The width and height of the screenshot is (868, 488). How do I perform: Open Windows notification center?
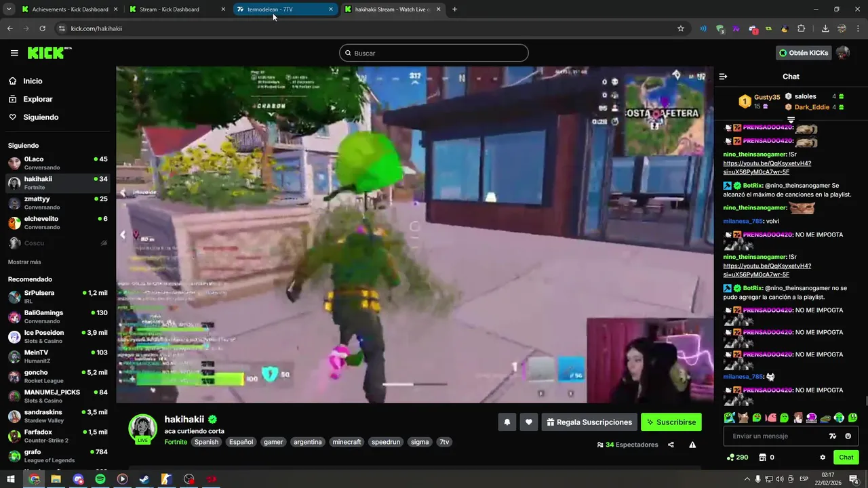click(x=854, y=479)
